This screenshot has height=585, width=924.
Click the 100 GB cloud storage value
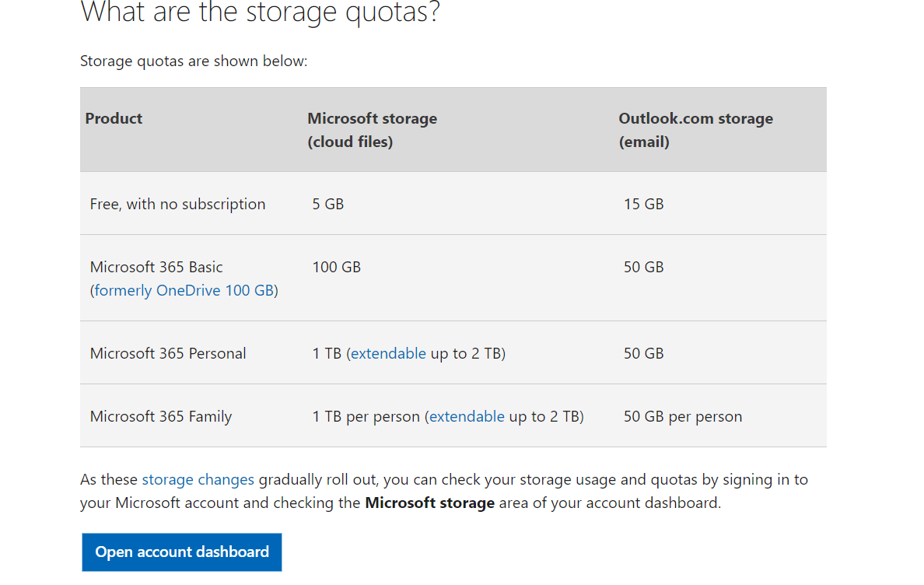click(336, 266)
